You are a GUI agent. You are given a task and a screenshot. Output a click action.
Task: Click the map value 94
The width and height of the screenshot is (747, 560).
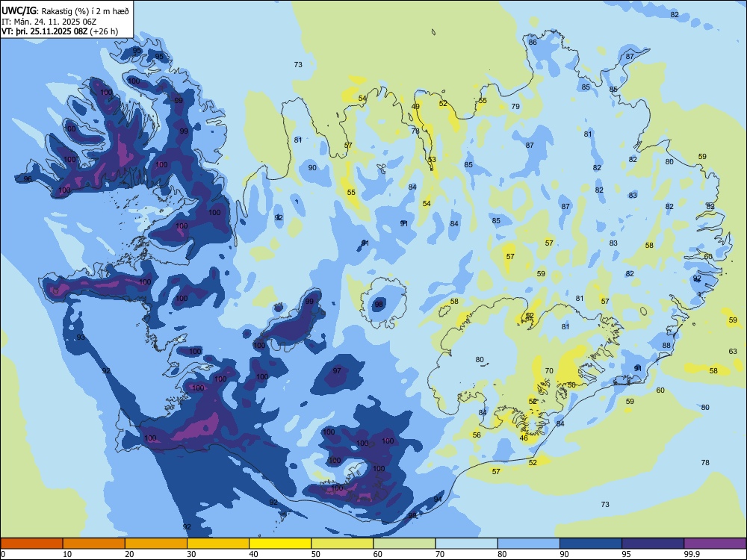coord(437,499)
